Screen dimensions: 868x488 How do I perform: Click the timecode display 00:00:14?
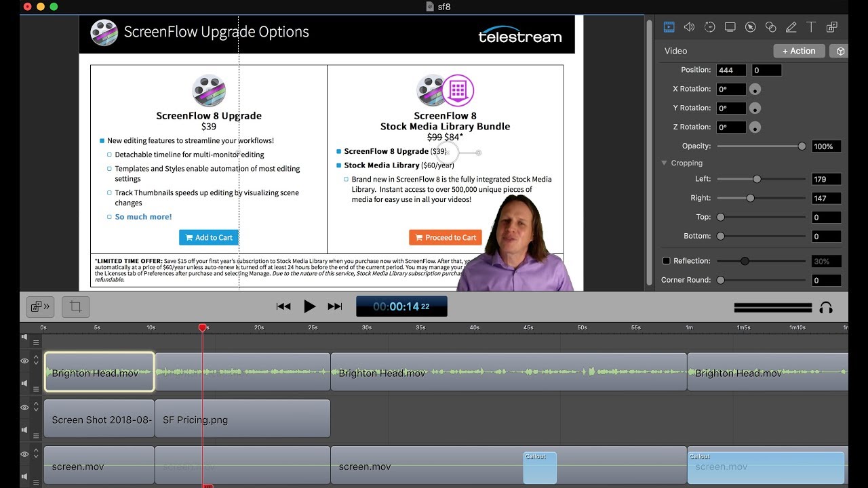pos(401,306)
